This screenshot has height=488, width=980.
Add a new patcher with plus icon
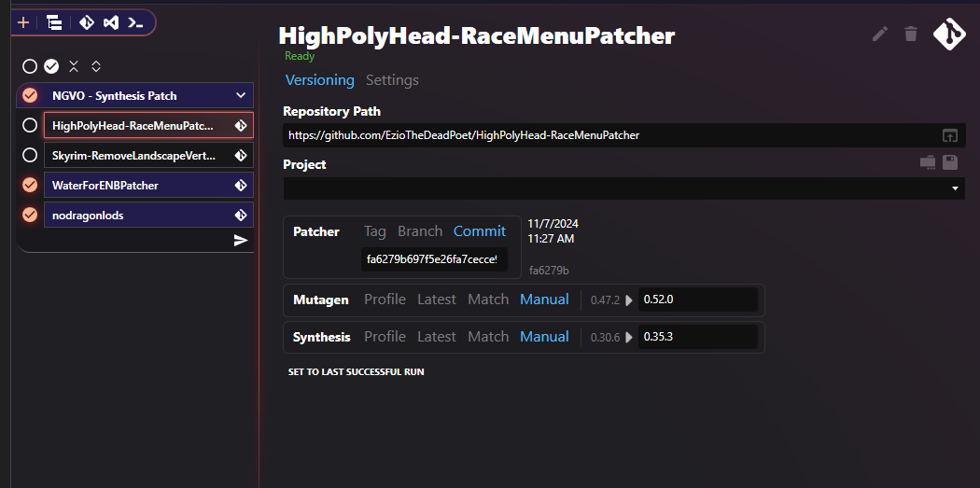click(23, 23)
